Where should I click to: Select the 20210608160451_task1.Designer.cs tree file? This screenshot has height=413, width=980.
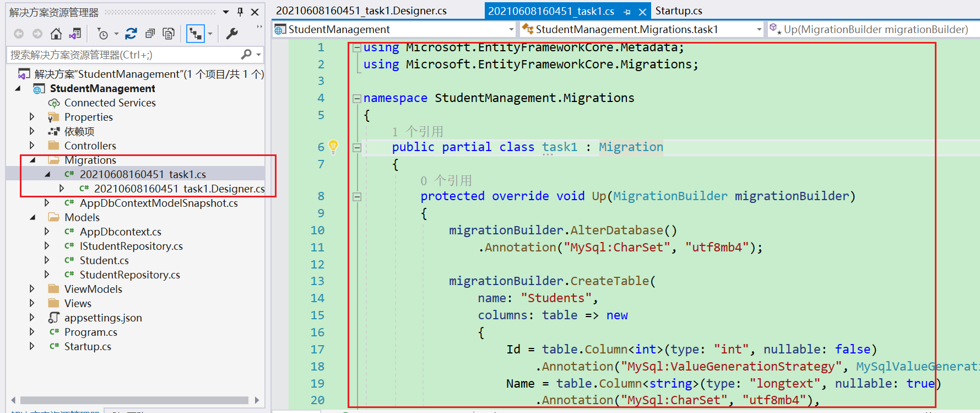tap(179, 189)
